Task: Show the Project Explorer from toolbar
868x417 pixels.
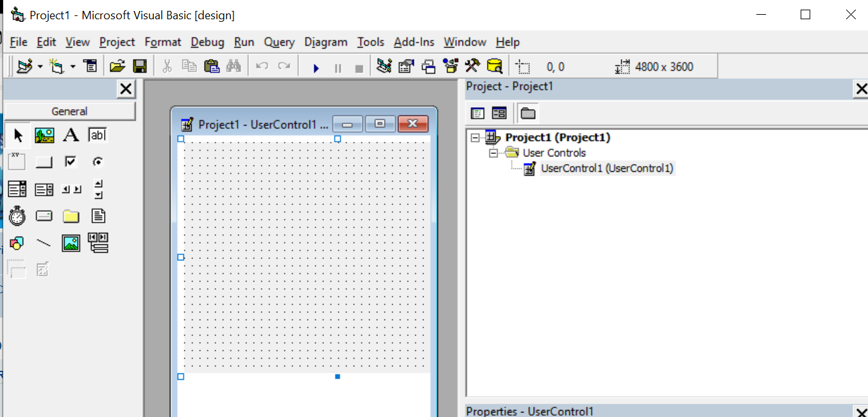Action: click(384, 66)
